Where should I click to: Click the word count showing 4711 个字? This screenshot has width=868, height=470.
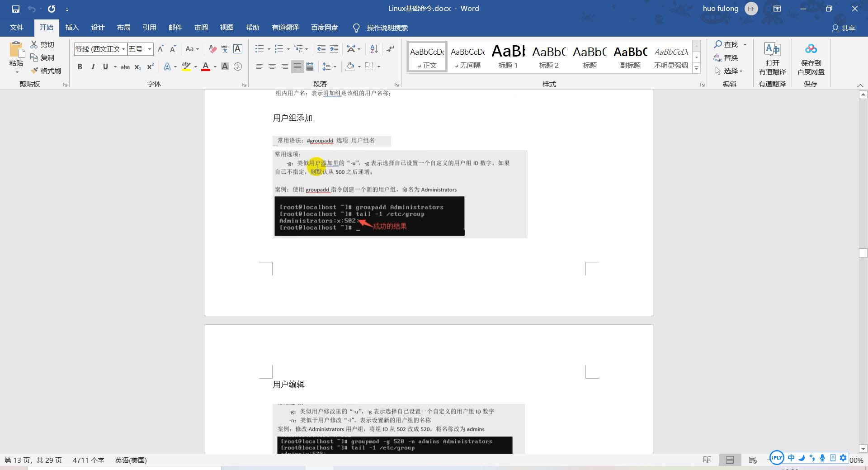[x=89, y=460]
